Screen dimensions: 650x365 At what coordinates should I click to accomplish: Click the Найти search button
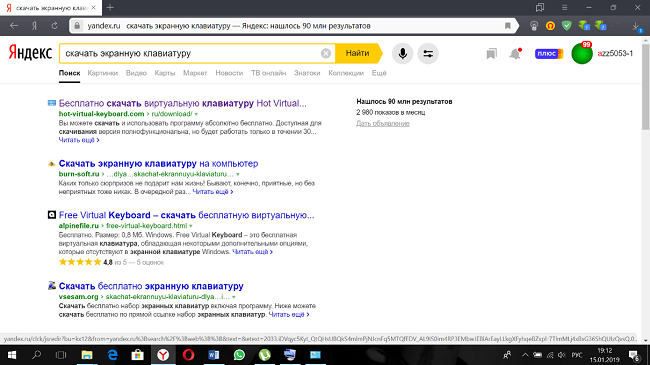357,53
